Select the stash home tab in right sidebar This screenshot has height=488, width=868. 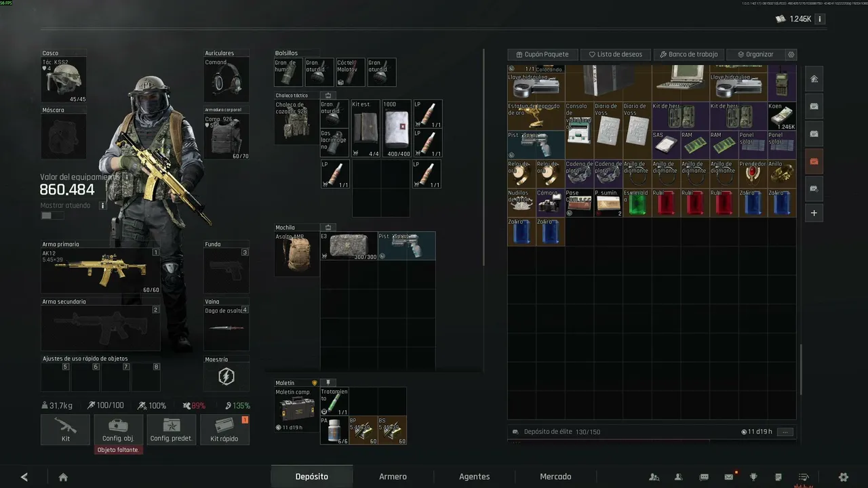pos(814,79)
